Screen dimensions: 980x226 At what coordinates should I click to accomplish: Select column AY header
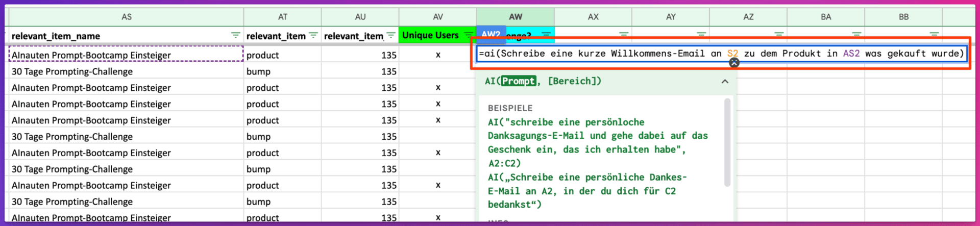pos(671,17)
